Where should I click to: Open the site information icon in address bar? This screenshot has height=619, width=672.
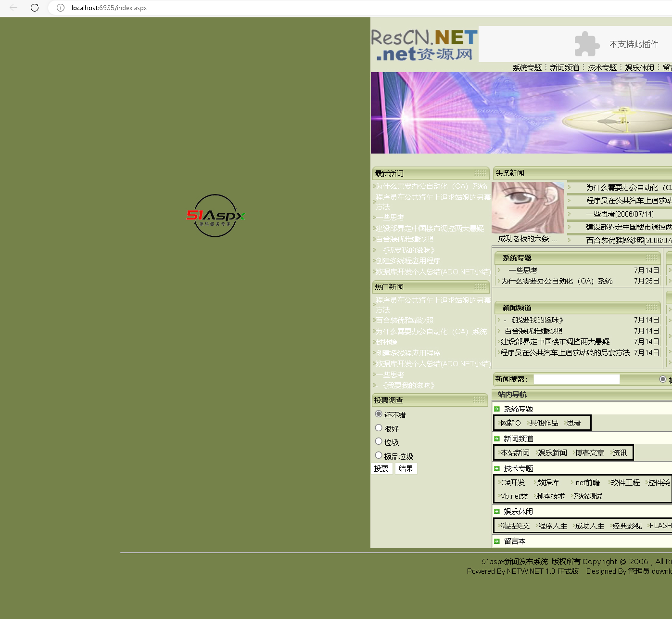(61, 8)
